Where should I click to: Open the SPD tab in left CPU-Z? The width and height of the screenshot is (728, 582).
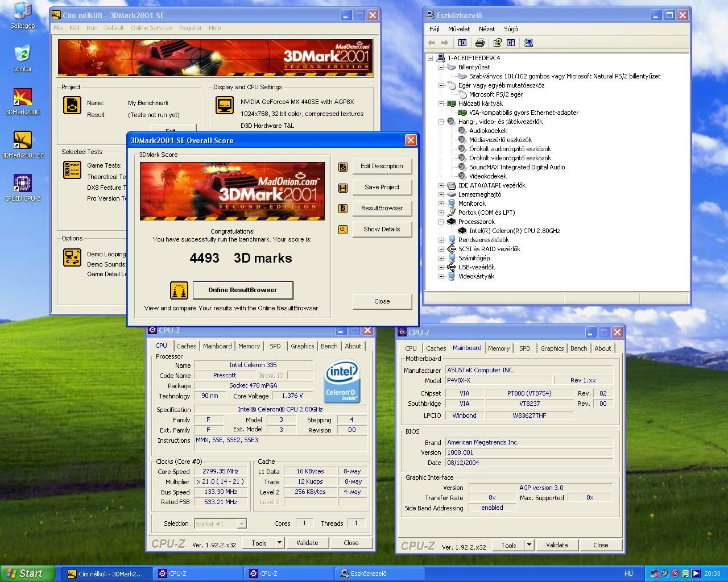275,346
